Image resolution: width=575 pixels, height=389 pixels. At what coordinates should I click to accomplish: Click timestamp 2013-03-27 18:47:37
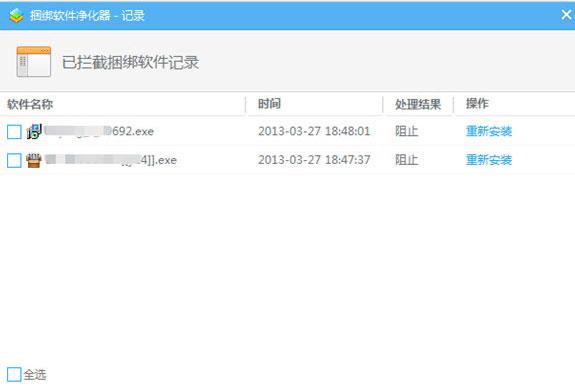point(314,160)
